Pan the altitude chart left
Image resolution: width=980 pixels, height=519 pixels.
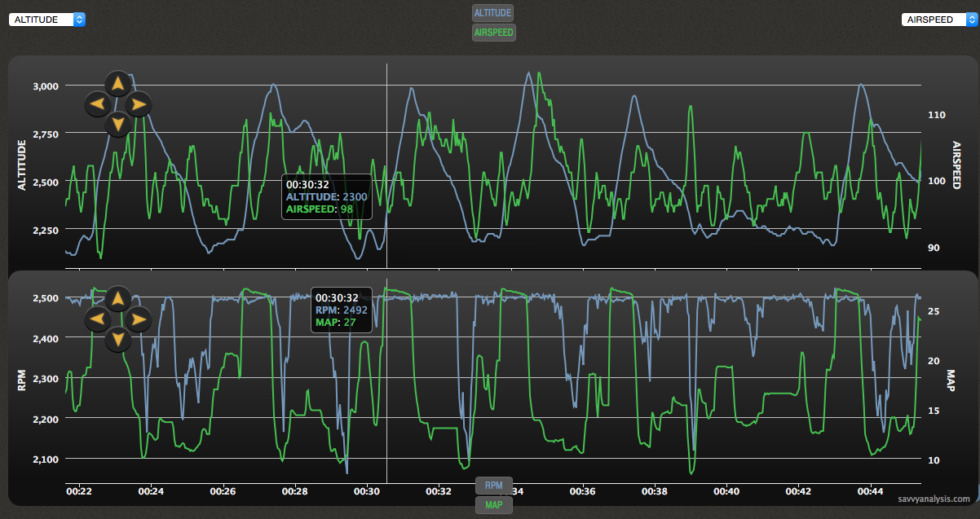[97, 104]
